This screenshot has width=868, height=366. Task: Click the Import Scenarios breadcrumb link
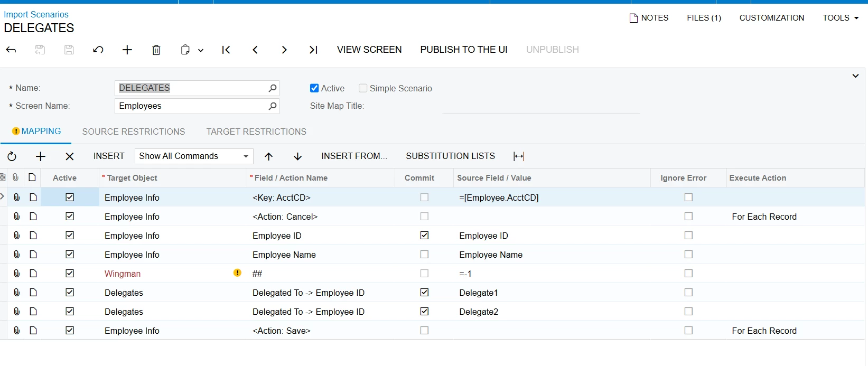36,14
